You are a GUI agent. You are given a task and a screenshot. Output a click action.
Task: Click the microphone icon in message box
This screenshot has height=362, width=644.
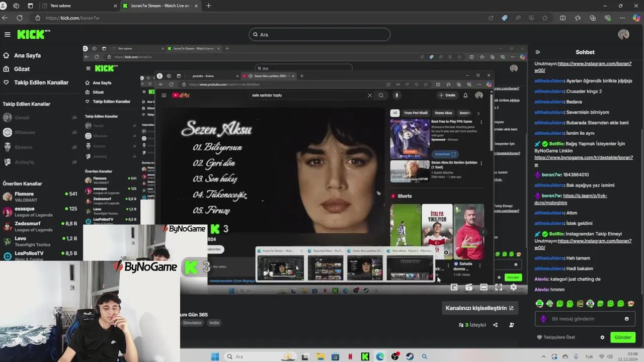543,319
